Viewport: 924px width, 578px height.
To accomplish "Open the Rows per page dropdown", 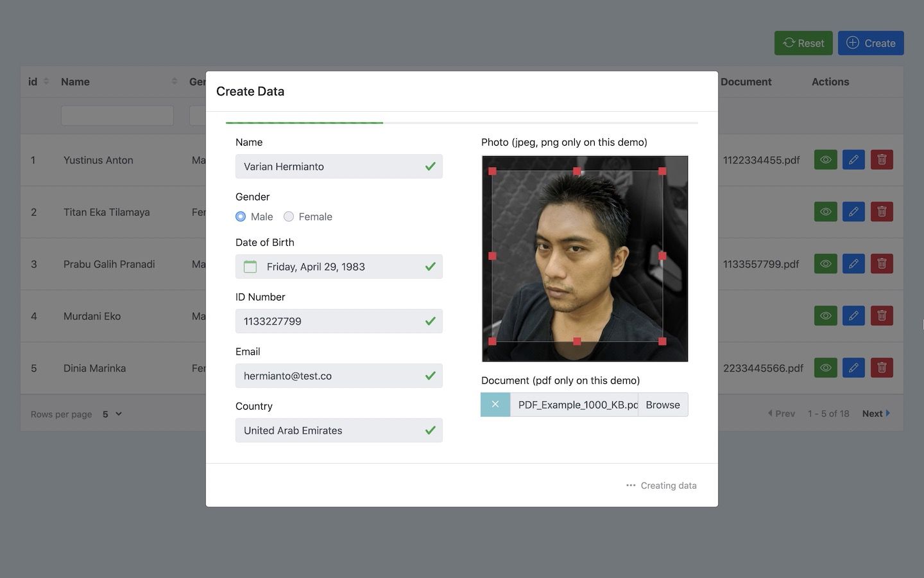I will point(112,414).
